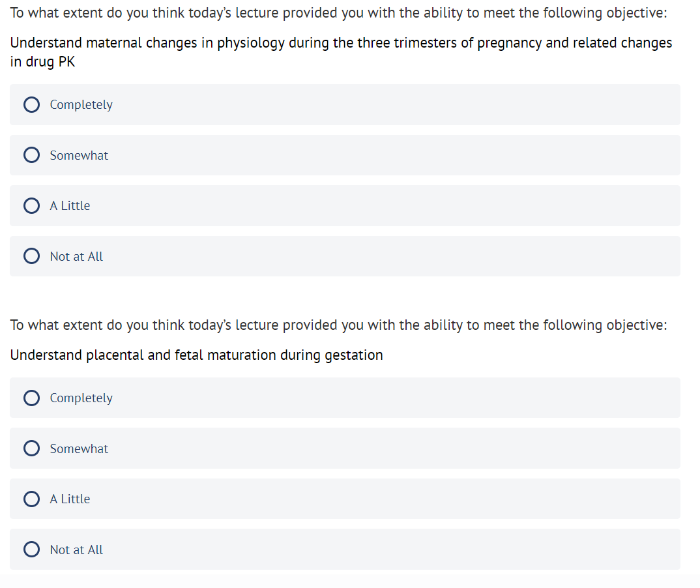Image resolution: width=700 pixels, height=588 pixels.
Task: Select Completely radio for placental maturation objective
Action: tap(31, 398)
